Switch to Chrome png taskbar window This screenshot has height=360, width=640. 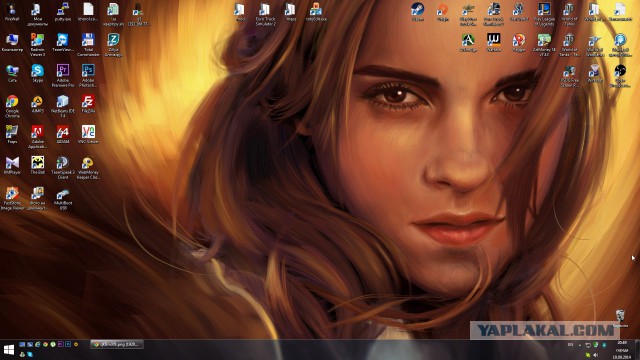coord(117,344)
